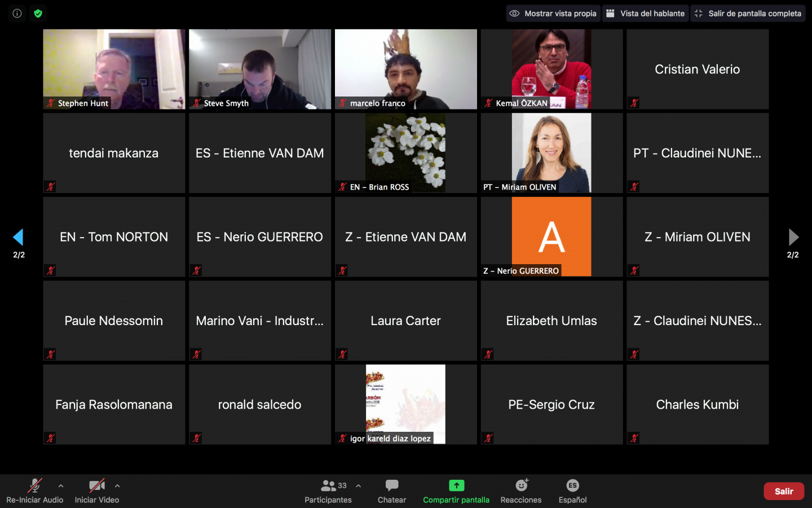Viewport: 812px width, 508px height.
Task: Select Stephen Hunt's video tile
Action: coord(114,69)
